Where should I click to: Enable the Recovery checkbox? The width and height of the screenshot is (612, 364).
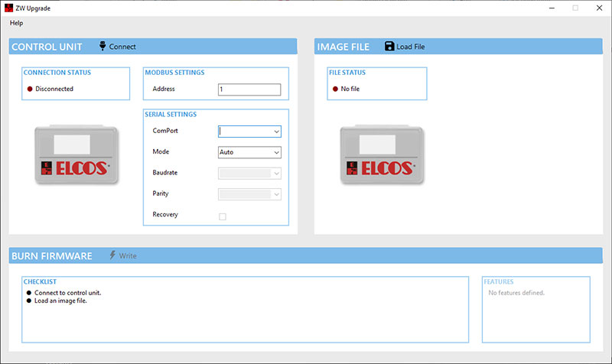coord(223,216)
